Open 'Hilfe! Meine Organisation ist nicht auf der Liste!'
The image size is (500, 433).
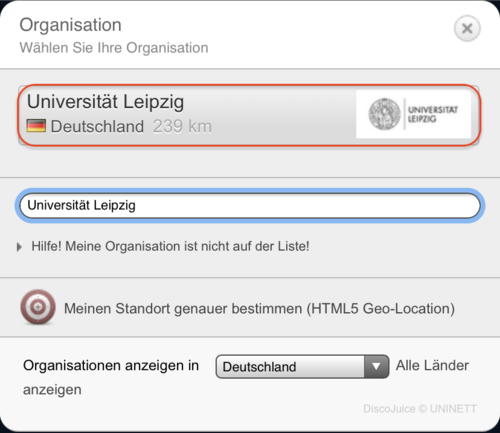click(170, 246)
